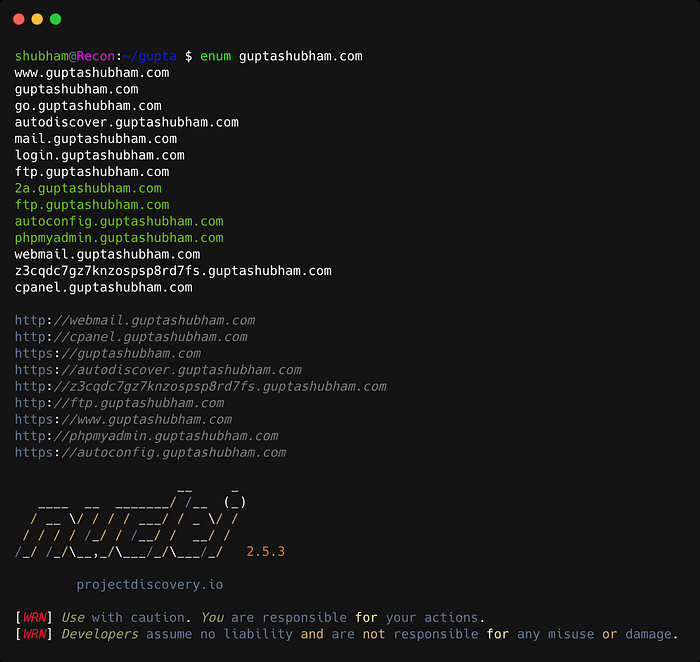Click the green maximize window button
This screenshot has height=662, width=700.
click(55, 19)
